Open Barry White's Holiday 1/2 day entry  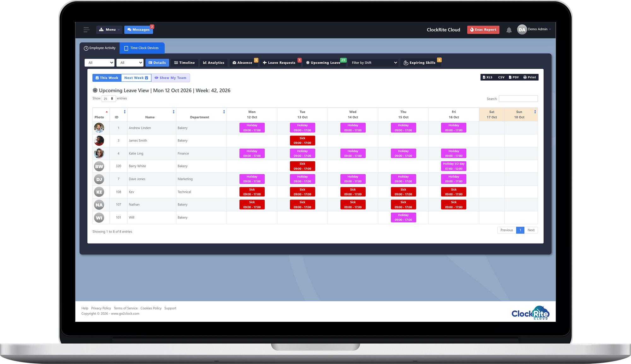(x=454, y=166)
